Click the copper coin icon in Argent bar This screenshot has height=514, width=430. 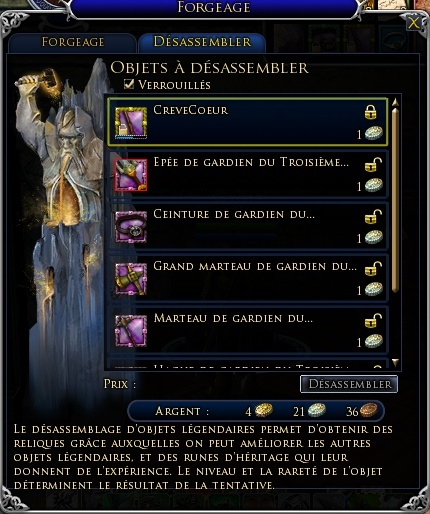click(368, 410)
